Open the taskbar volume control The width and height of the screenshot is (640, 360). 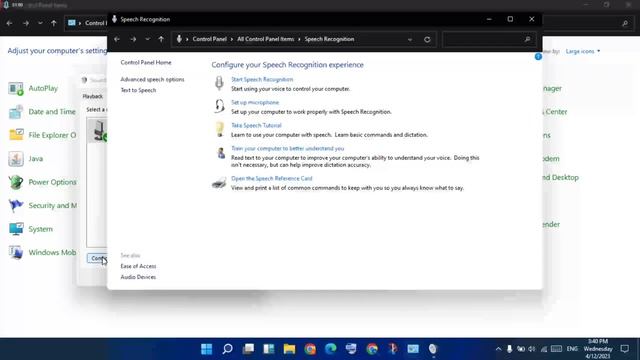532,349
